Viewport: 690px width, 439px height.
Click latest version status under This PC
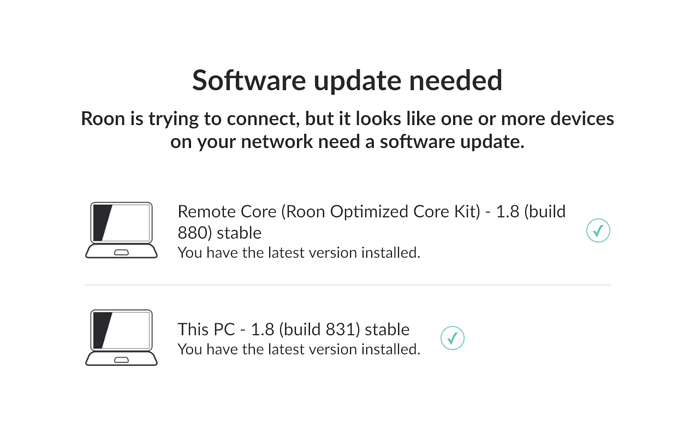tap(299, 349)
